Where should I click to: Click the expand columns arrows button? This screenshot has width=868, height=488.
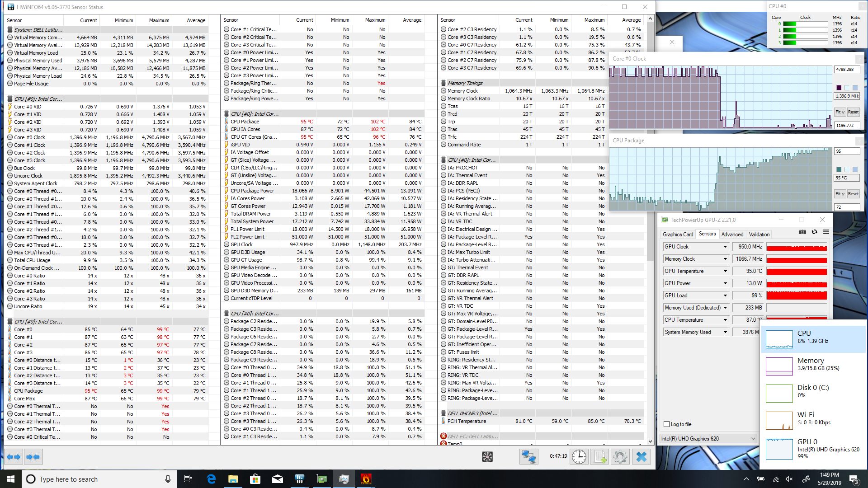14,457
